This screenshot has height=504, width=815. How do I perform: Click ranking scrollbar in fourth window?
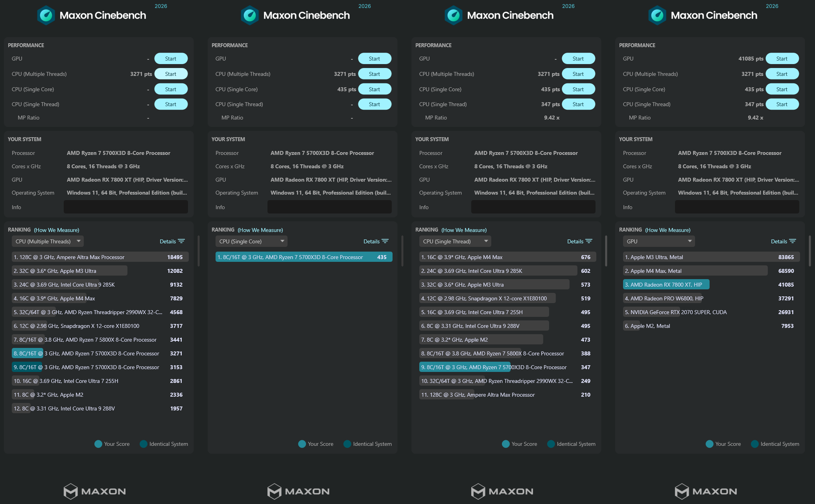click(x=810, y=251)
